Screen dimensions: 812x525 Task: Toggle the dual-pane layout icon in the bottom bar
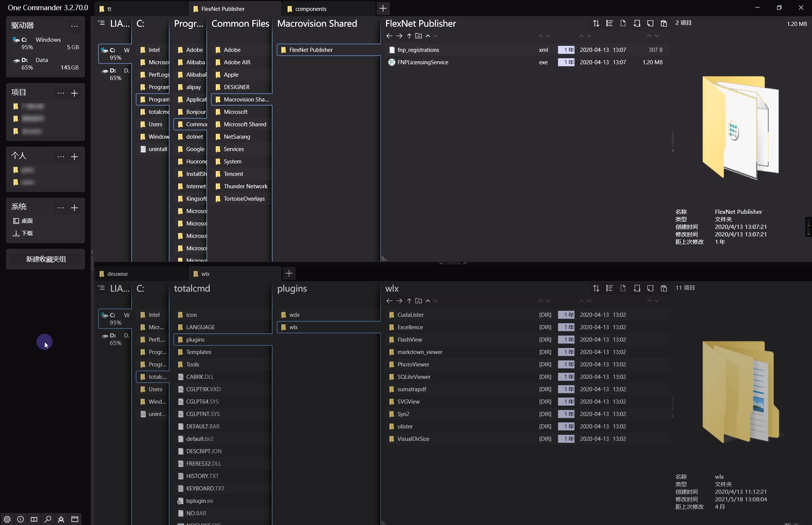34,519
